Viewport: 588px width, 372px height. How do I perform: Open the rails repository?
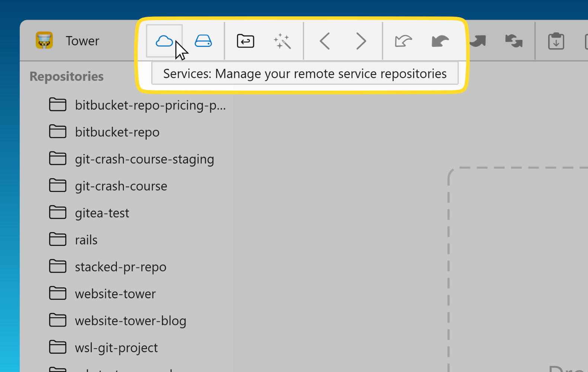[86, 240]
